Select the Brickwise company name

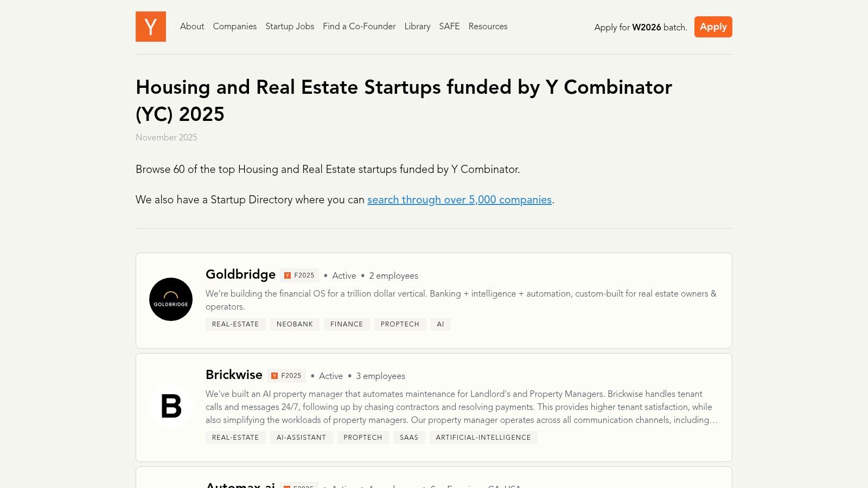pos(234,375)
